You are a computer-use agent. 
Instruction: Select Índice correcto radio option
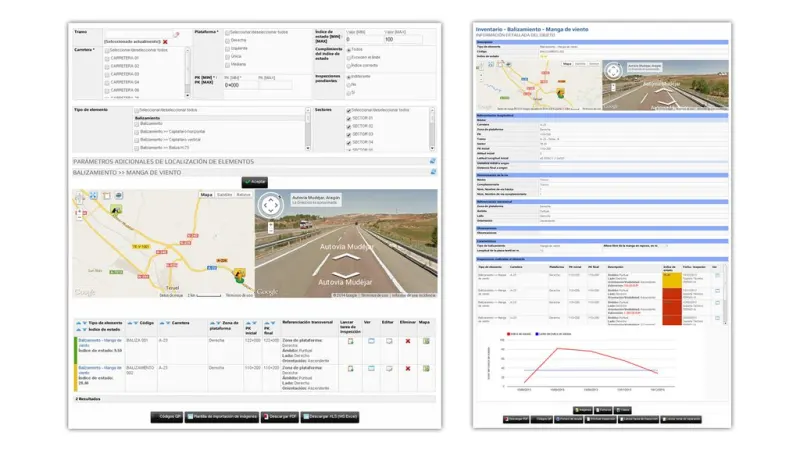(349, 66)
